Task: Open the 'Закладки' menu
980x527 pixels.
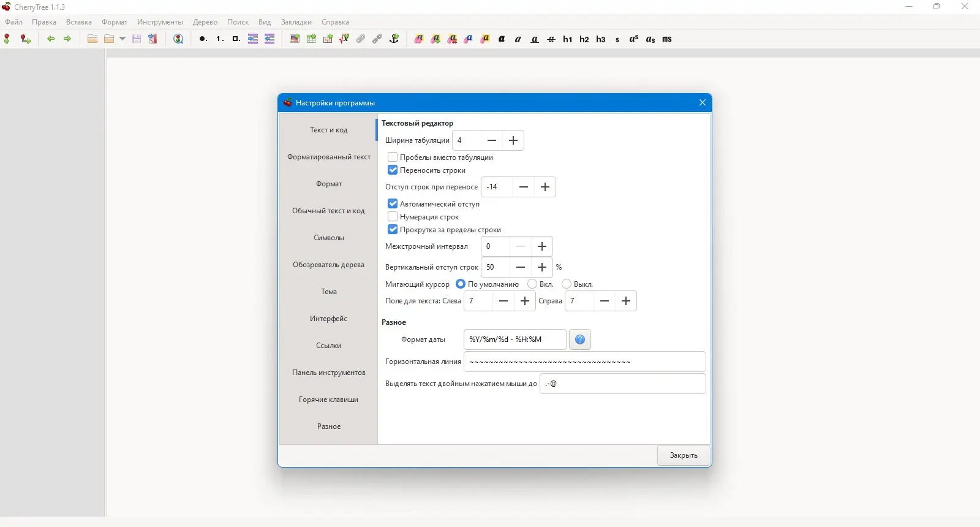Action: (296, 22)
